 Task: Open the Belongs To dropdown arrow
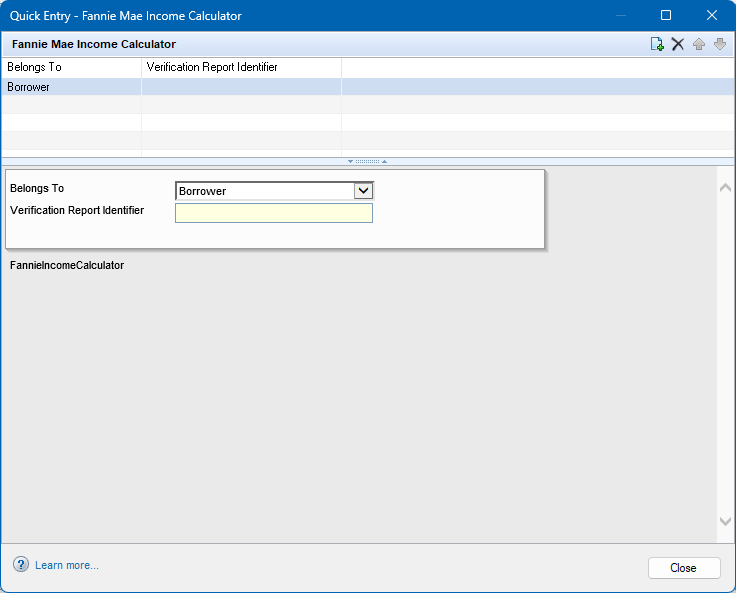[363, 191]
